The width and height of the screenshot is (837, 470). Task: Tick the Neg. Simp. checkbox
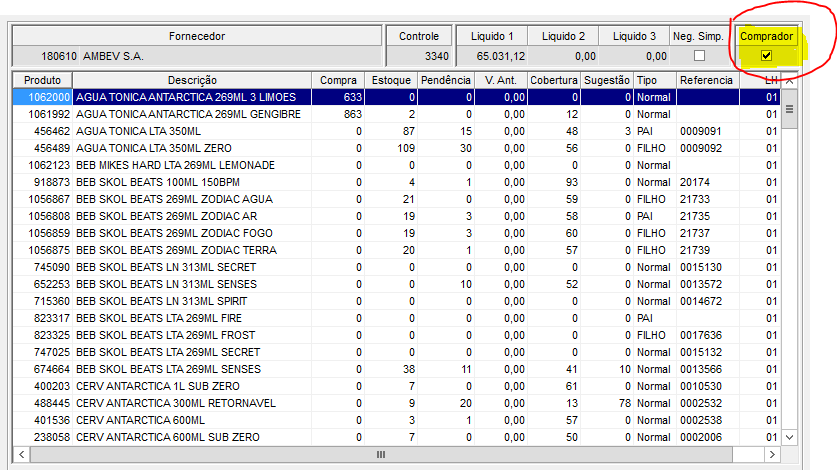click(x=699, y=56)
